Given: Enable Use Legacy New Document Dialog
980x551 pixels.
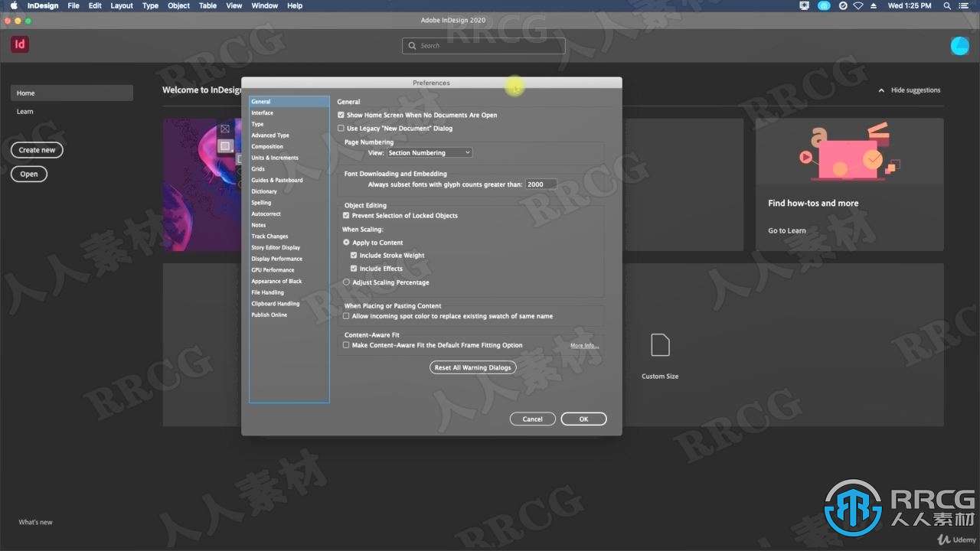Looking at the screenshot, I should click(341, 129).
